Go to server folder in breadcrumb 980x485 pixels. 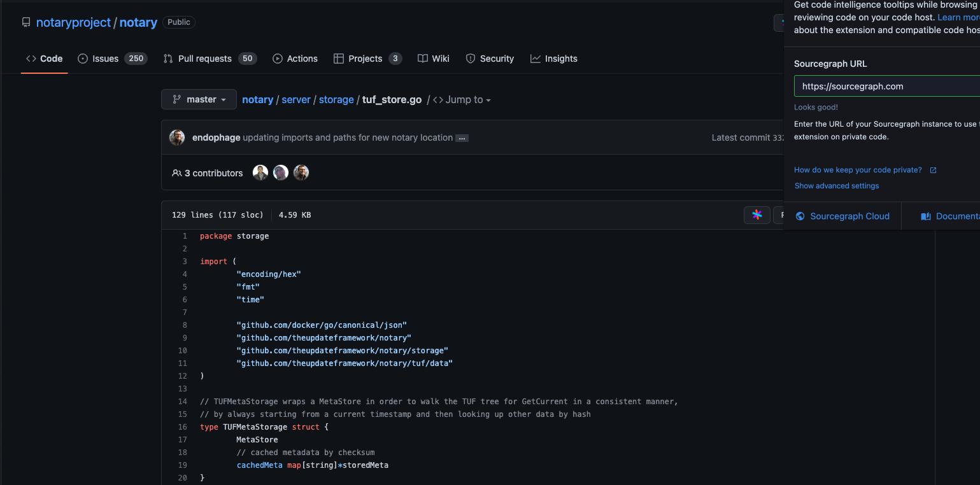coord(296,100)
